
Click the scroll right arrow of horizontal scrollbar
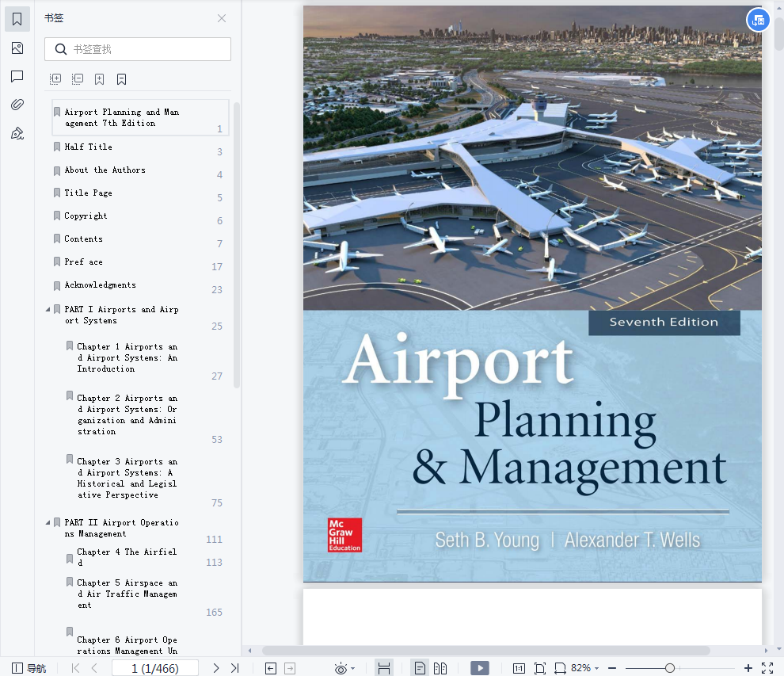766,651
